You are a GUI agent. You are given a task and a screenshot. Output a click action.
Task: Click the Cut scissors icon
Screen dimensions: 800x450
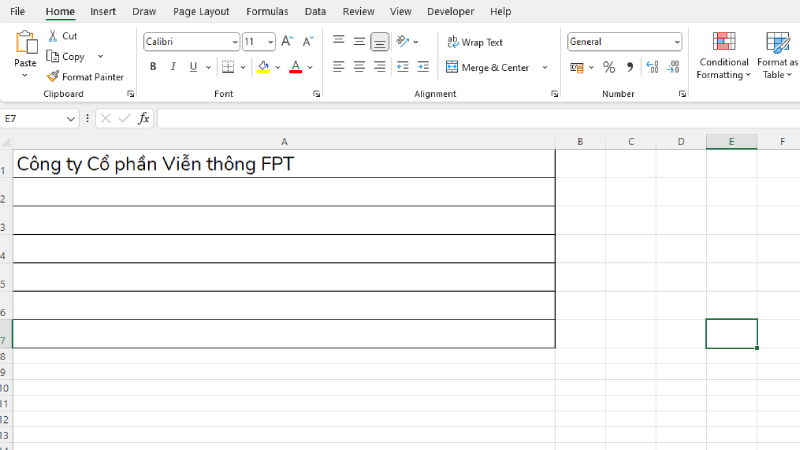click(53, 36)
